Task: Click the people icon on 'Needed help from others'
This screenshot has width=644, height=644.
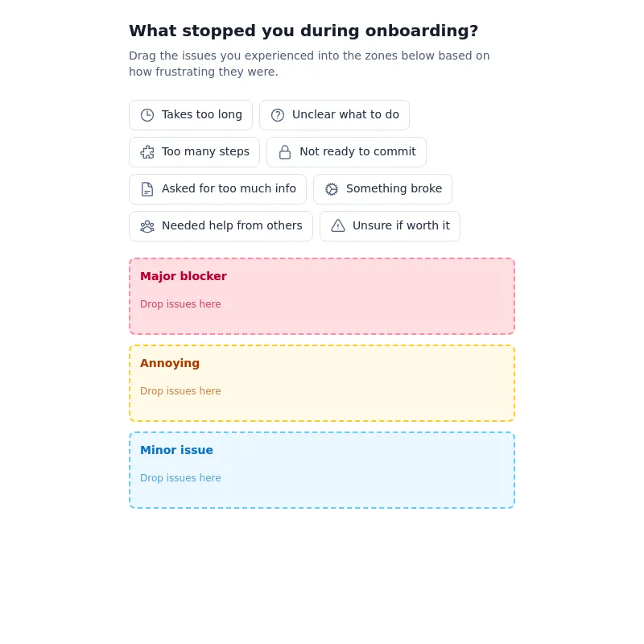Action: (147, 225)
